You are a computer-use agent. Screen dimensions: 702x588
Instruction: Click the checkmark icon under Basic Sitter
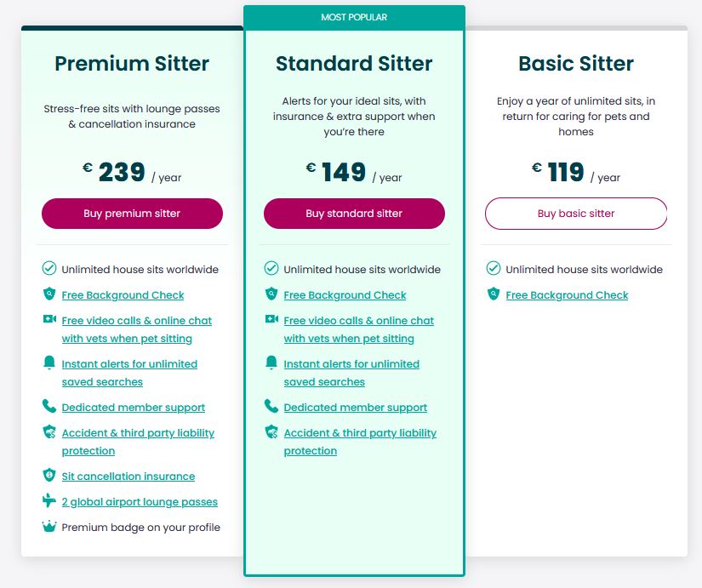[x=494, y=269]
